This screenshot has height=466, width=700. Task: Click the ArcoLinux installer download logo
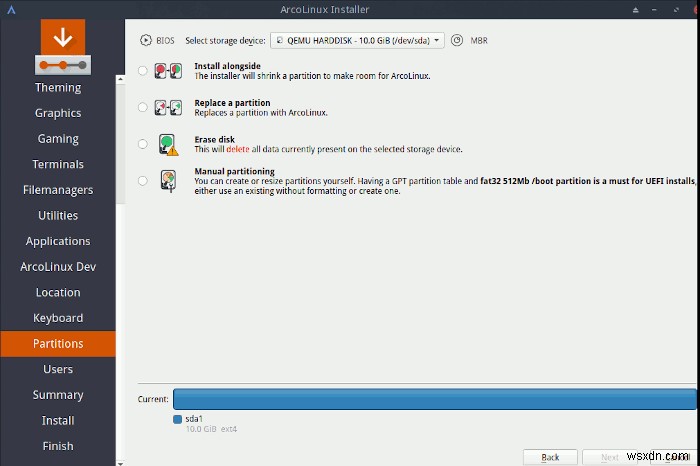pyautogui.click(x=63, y=47)
